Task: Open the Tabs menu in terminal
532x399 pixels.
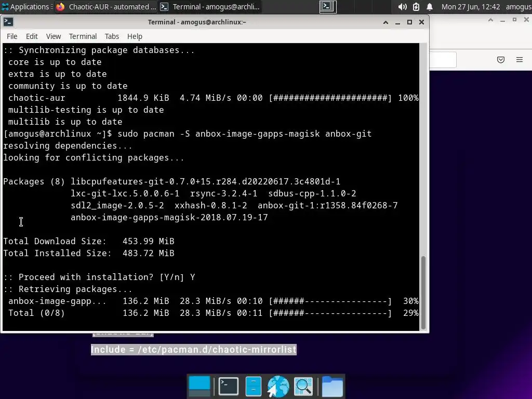Action: [x=112, y=36]
